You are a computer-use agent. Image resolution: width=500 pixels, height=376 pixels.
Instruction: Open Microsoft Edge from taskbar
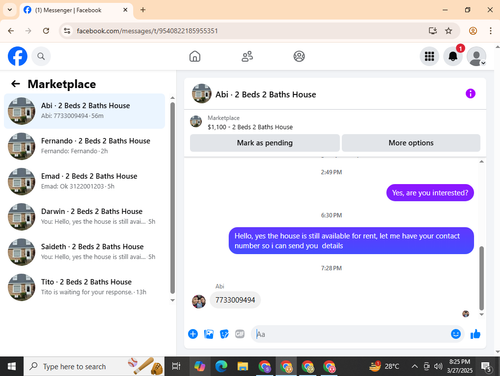coord(221,366)
